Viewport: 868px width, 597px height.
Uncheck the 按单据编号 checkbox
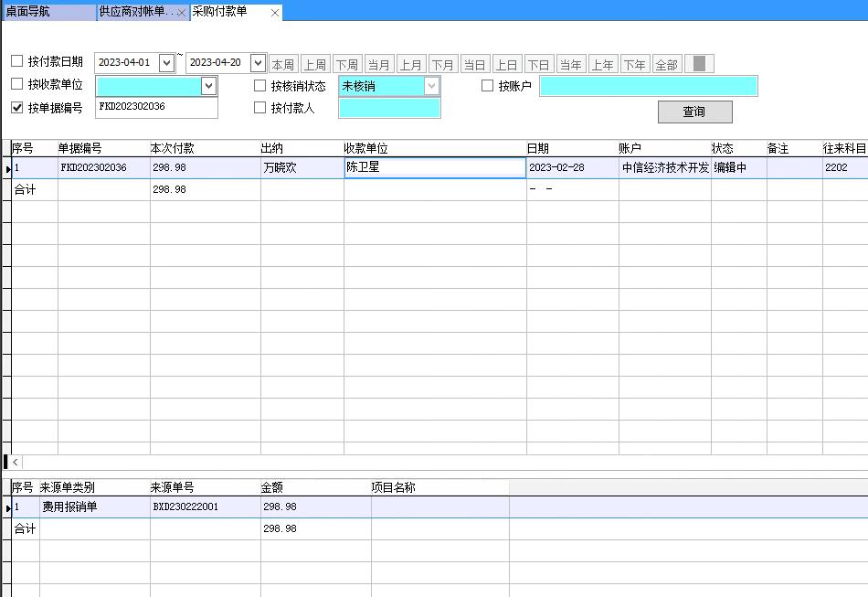(15, 109)
